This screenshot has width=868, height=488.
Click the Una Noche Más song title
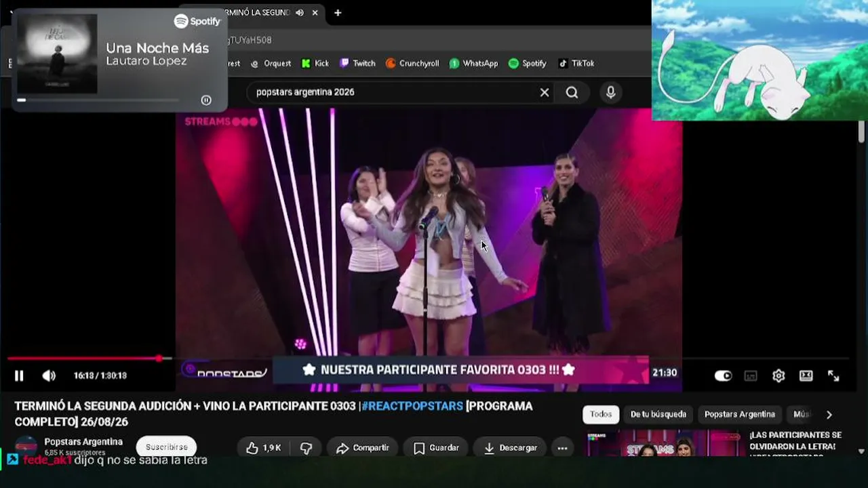(157, 48)
